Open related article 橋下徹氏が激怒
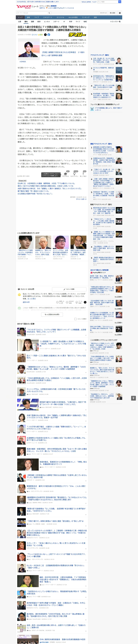 pos(33,191)
